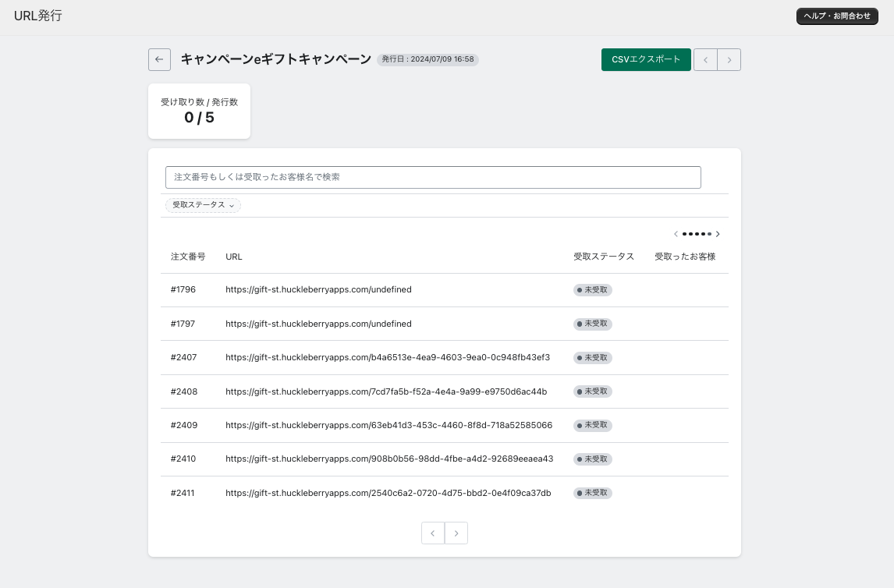Image resolution: width=894 pixels, height=588 pixels.
Task: Click the column position dots indicator
Action: [x=697, y=234]
